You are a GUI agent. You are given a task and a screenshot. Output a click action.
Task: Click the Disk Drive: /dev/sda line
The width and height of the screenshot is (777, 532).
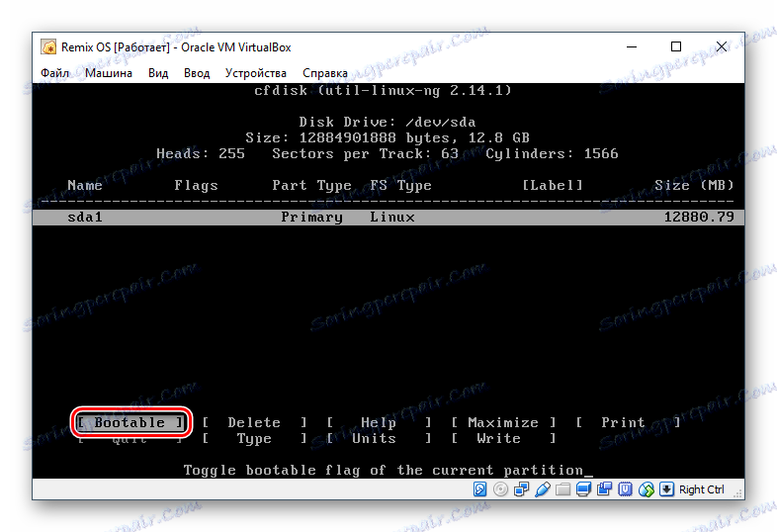pos(387,122)
